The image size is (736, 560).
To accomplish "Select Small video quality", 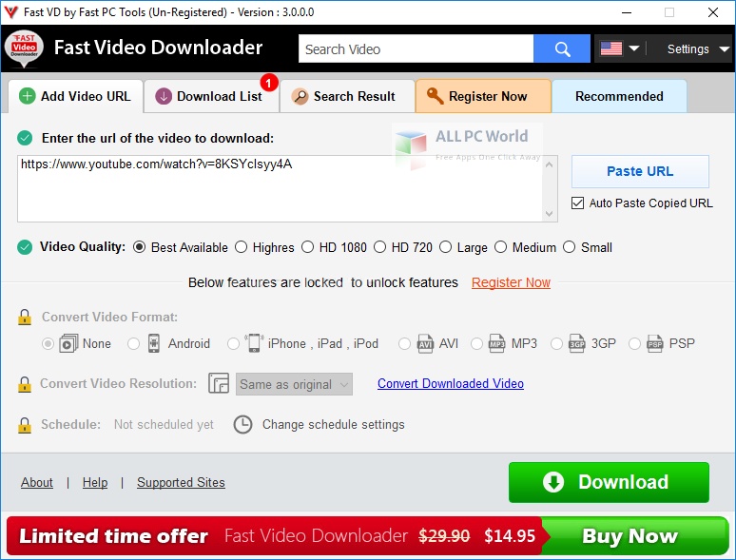I will click(x=569, y=247).
